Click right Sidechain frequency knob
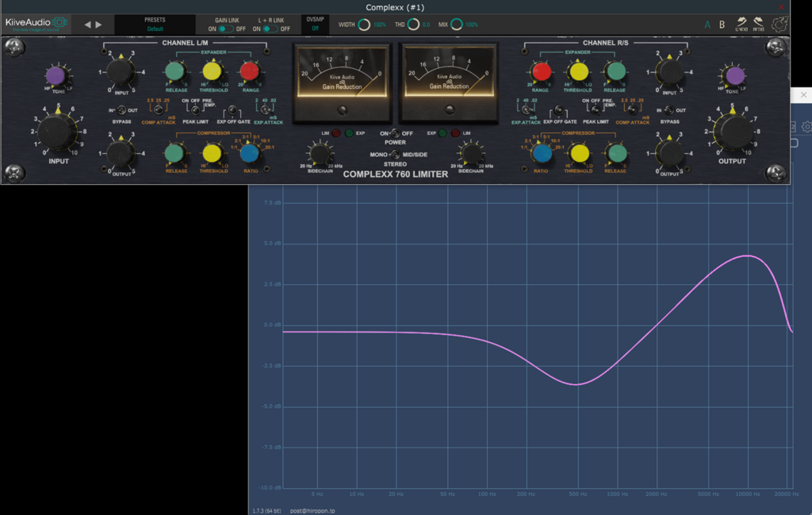 tap(470, 153)
